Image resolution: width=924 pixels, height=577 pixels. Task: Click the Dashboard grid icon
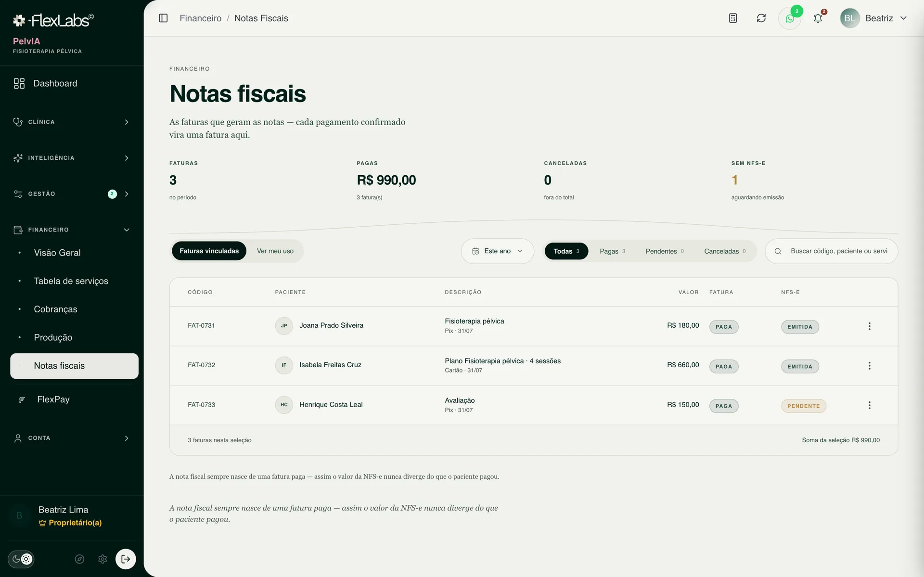click(19, 84)
